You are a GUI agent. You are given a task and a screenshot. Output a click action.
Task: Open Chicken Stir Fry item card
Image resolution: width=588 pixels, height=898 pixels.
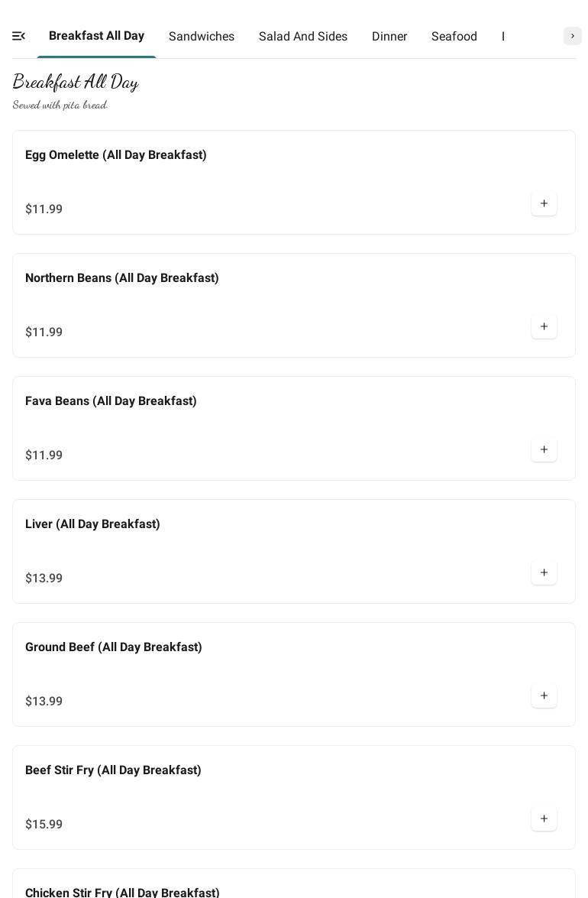(x=122, y=891)
